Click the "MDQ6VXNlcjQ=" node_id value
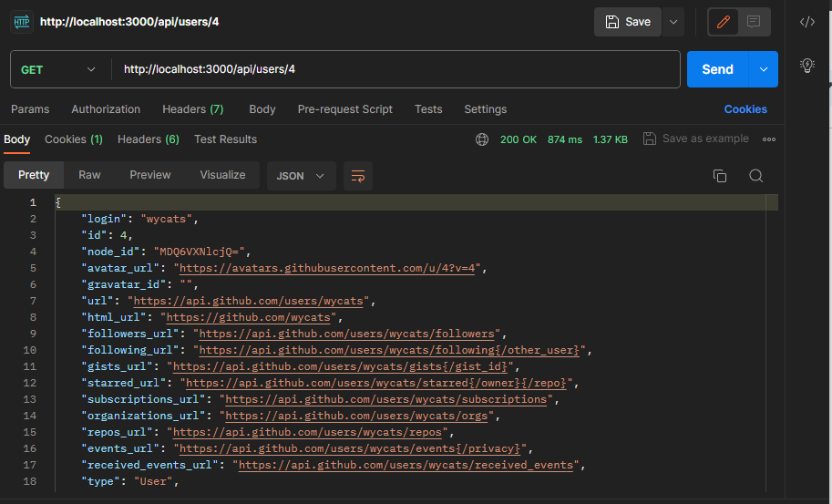The width and height of the screenshot is (832, 504). click(x=199, y=252)
